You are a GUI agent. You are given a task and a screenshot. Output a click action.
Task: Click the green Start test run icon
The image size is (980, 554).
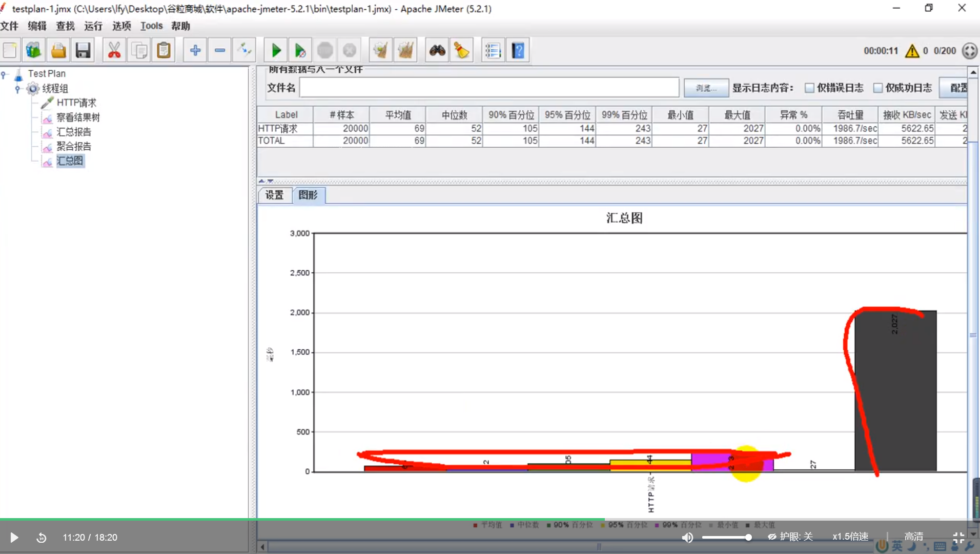276,50
